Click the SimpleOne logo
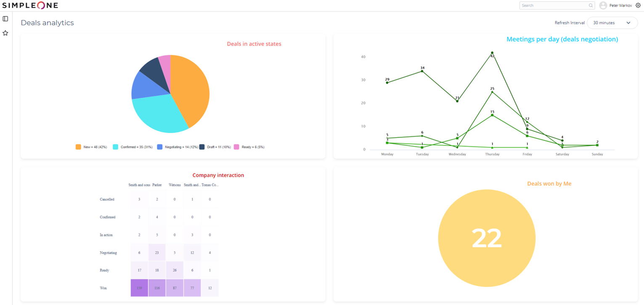This screenshot has height=305, width=644. coord(30,5)
